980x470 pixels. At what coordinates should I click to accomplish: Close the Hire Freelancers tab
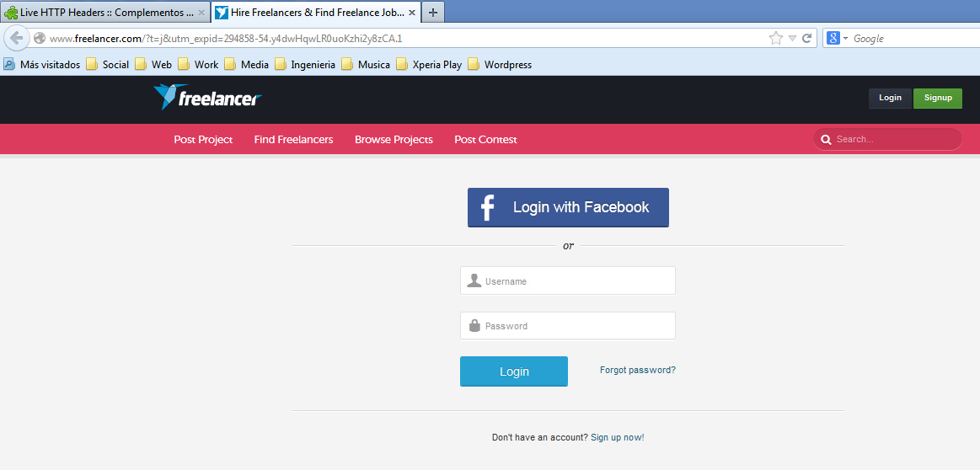tap(413, 13)
